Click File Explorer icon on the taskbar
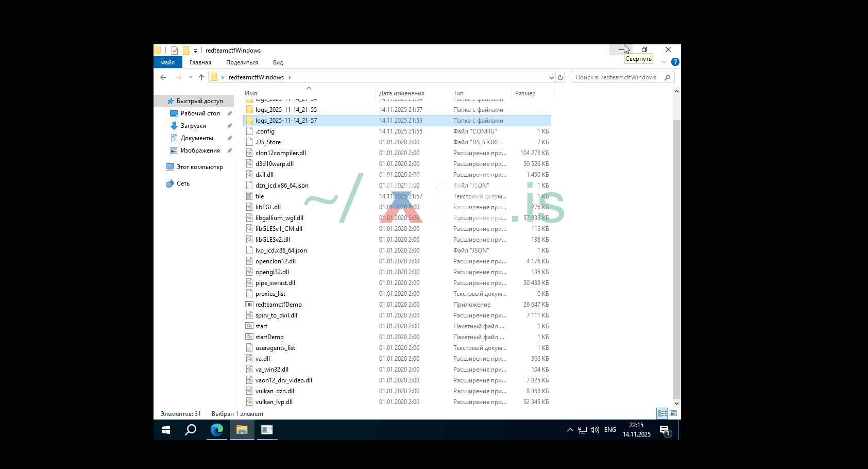This screenshot has height=469, width=868. pyautogui.click(x=242, y=430)
